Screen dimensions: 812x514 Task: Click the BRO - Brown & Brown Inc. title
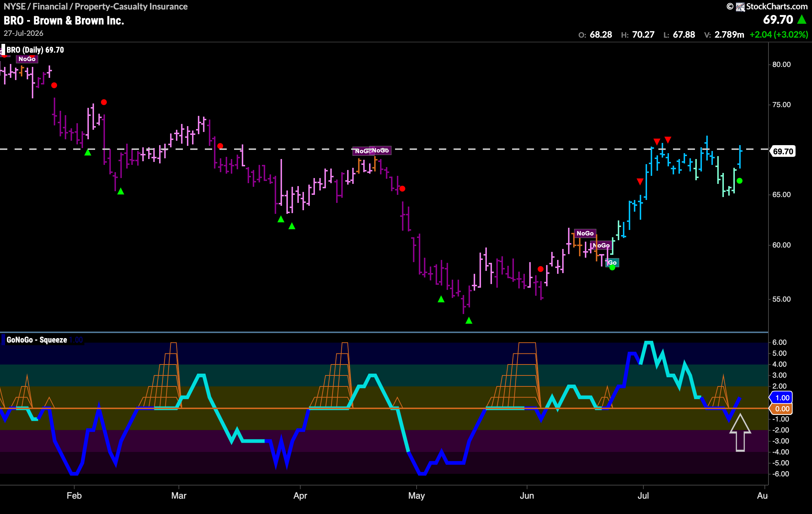coord(64,20)
